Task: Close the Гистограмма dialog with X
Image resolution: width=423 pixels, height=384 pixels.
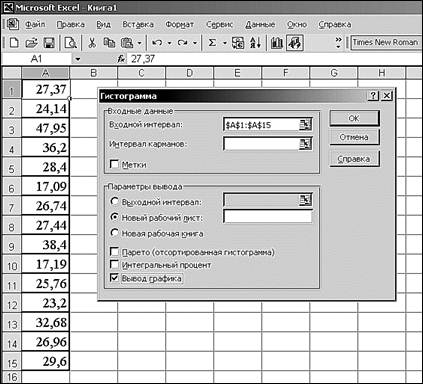Action: tap(387, 96)
